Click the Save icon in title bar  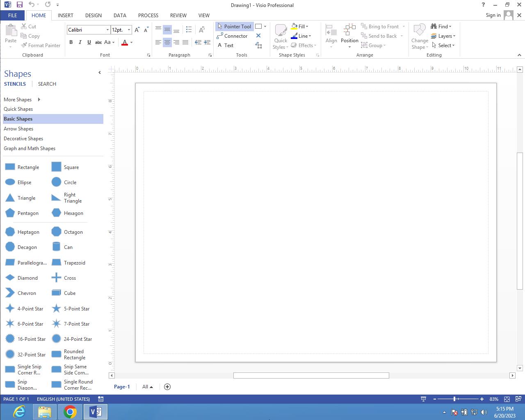pyautogui.click(x=19, y=5)
